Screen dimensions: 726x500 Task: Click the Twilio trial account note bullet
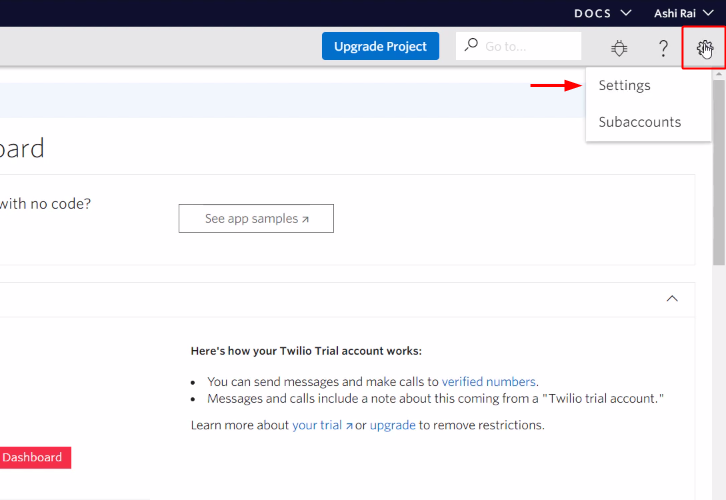(435, 399)
